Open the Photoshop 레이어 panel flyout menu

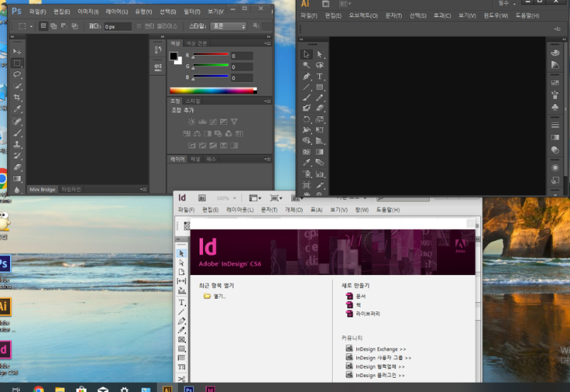click(268, 159)
